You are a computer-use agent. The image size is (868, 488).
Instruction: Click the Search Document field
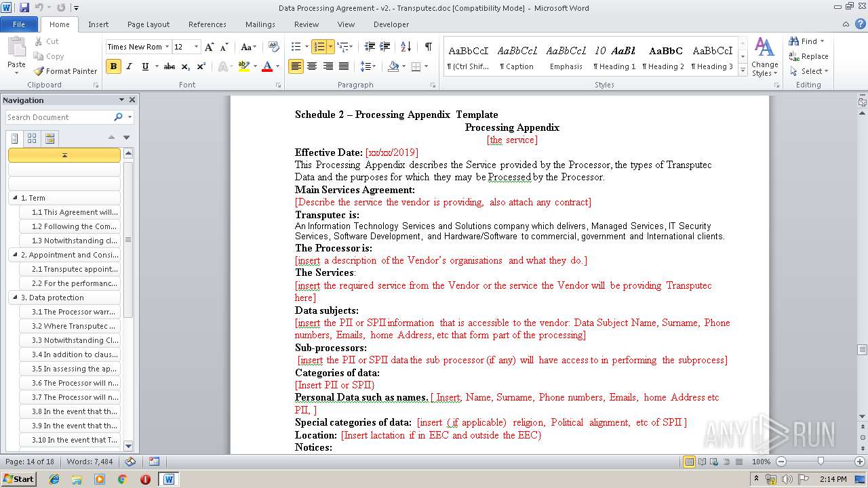click(x=60, y=117)
